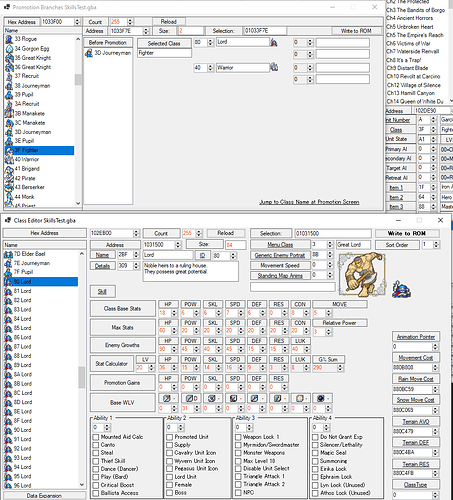The height and width of the screenshot is (500, 453).
Task: Open the Animation Pointer link
Action: pyautogui.click(x=416, y=337)
